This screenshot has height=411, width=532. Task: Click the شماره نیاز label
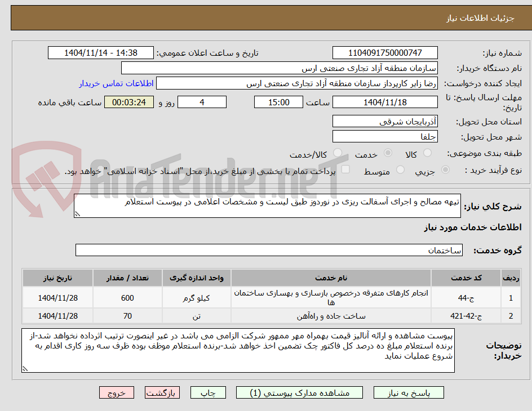(x=502, y=53)
